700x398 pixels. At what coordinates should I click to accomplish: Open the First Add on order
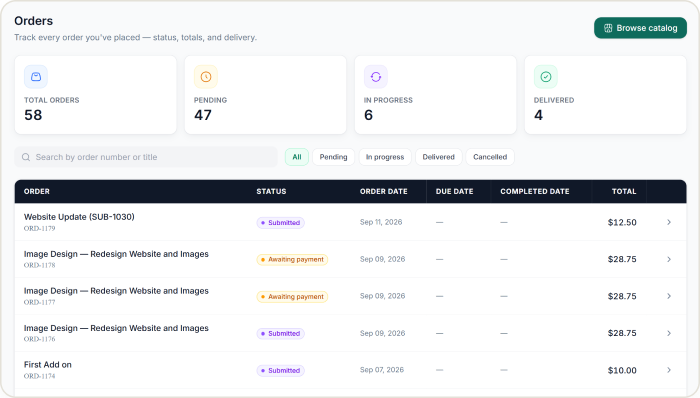click(48, 365)
